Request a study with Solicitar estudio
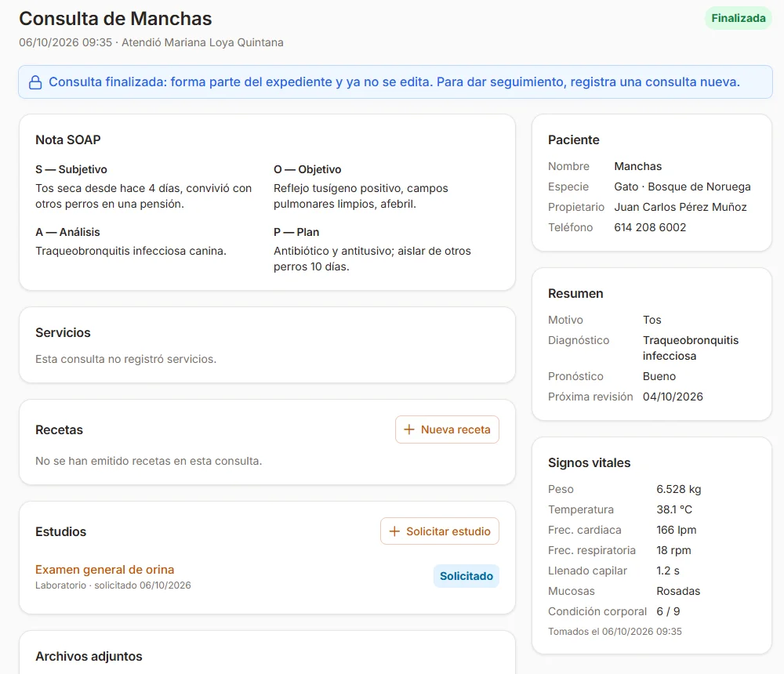 pos(440,531)
